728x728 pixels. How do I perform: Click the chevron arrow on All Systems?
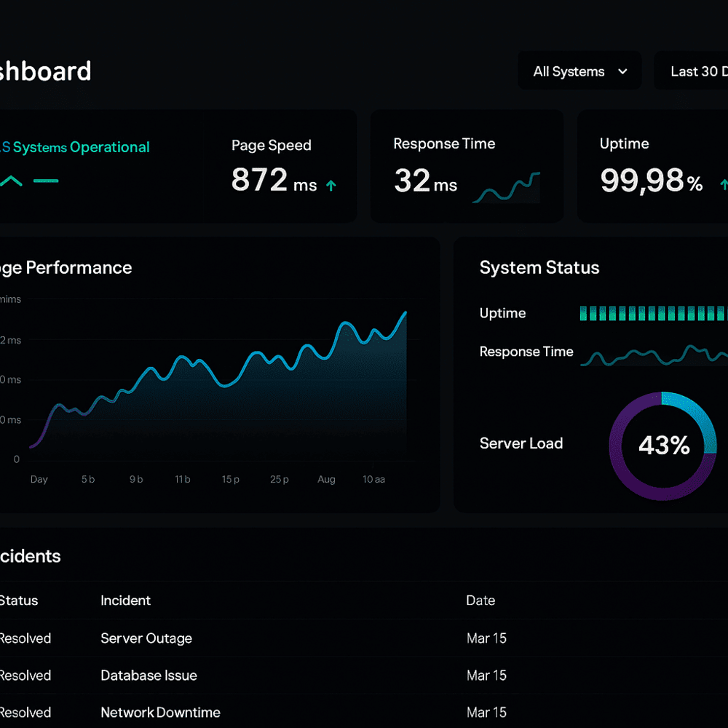(x=622, y=71)
